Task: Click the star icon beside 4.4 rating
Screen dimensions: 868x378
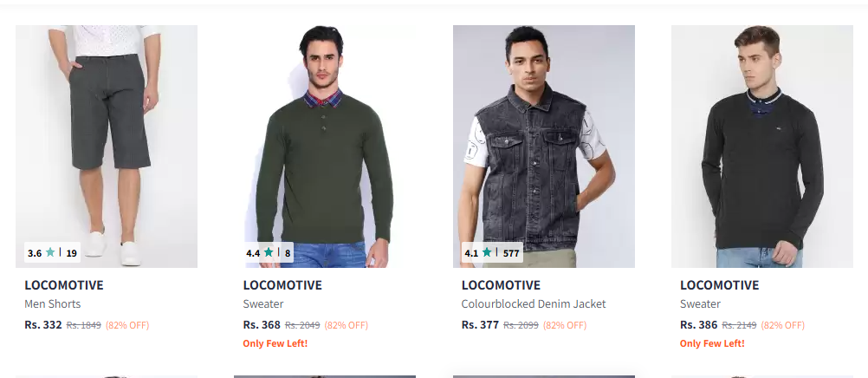Action: click(x=269, y=253)
